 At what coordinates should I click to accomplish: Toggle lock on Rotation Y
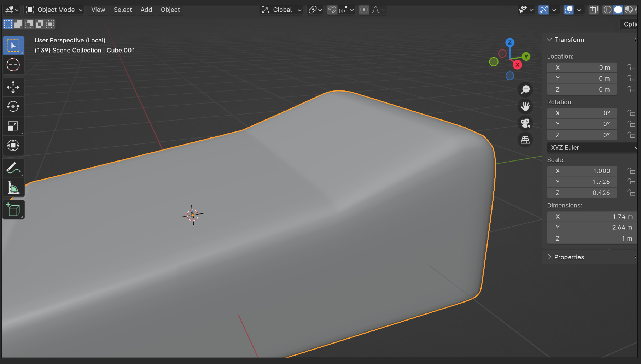[x=631, y=124]
